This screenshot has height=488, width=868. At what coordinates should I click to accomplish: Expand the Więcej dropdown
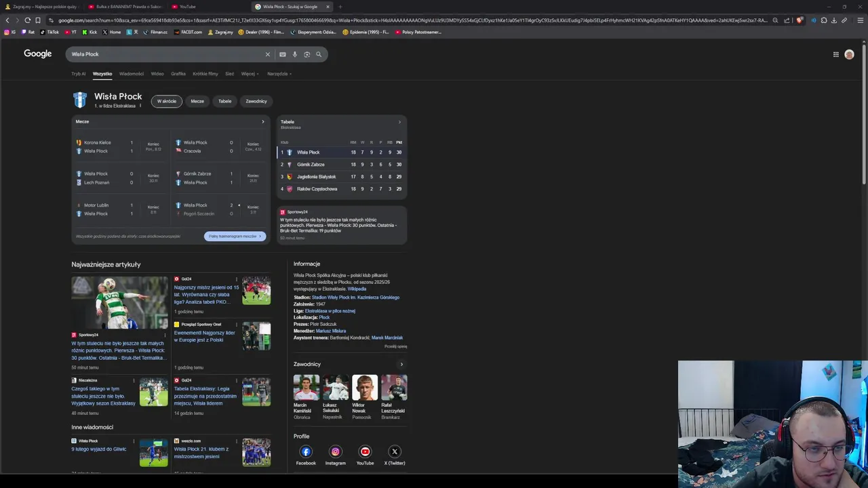250,74
